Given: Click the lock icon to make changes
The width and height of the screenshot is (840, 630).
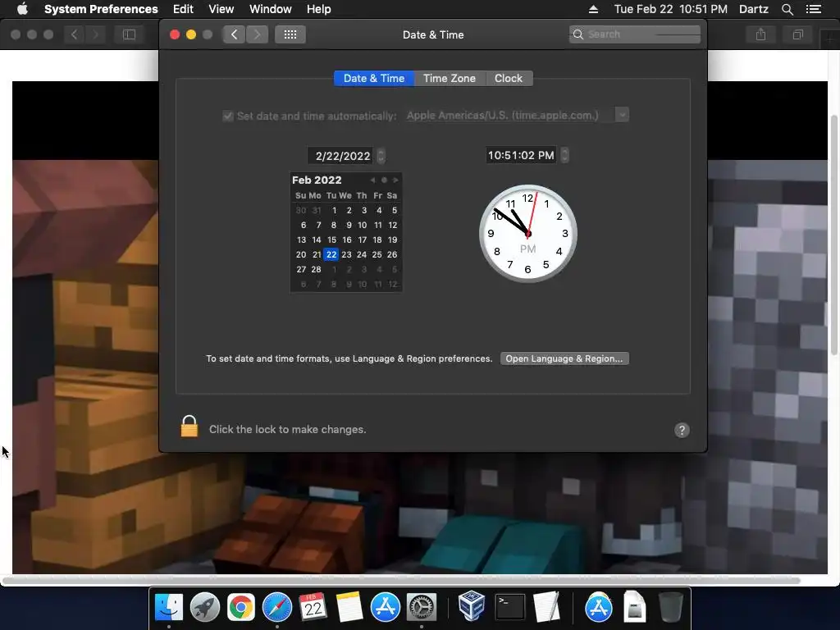Looking at the screenshot, I should [x=189, y=427].
